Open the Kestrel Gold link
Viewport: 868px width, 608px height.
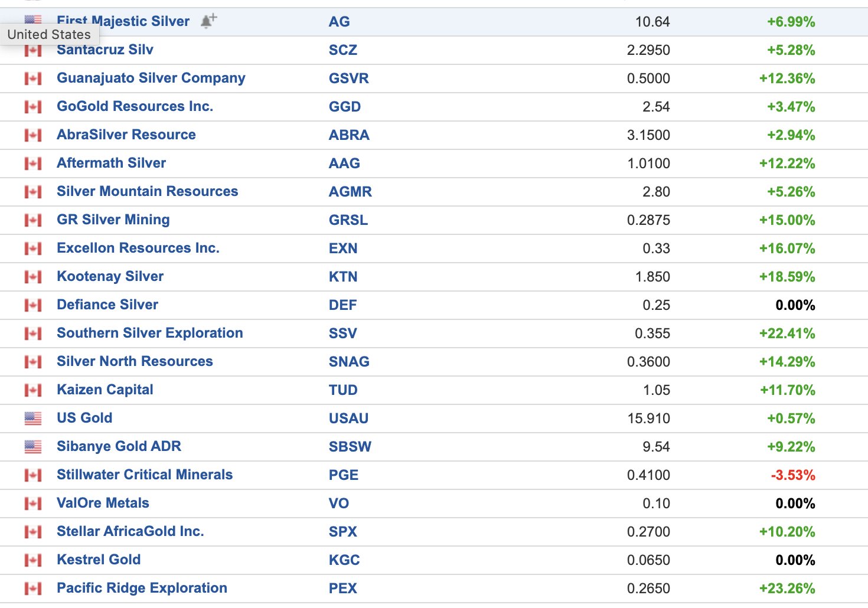click(98, 560)
